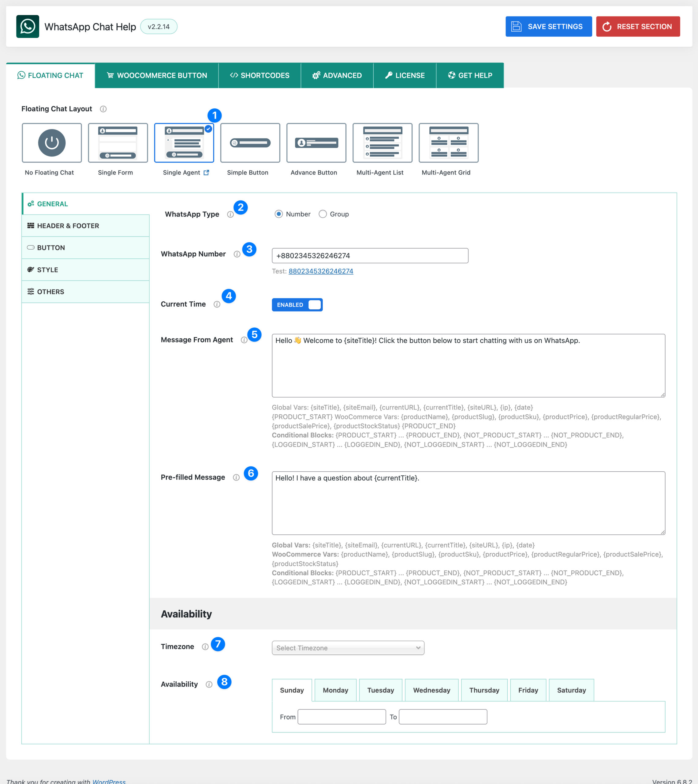Switch to Wednesday availability tab
Viewport: 698px width, 784px height.
pyautogui.click(x=431, y=690)
